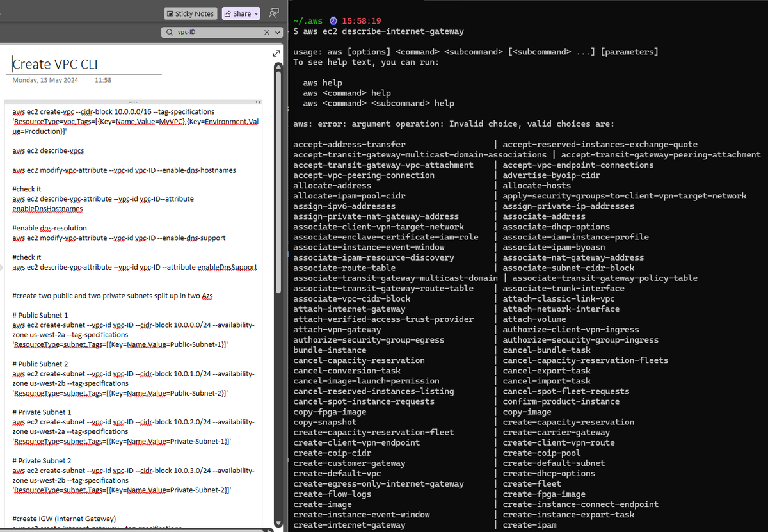768x532 pixels.
Task: Click the 'Value=Public-Subnet-1' tag line
Action: (x=120, y=344)
